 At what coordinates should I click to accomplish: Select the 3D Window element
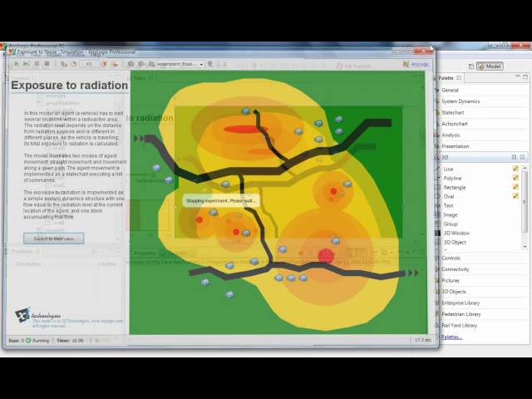(456, 233)
